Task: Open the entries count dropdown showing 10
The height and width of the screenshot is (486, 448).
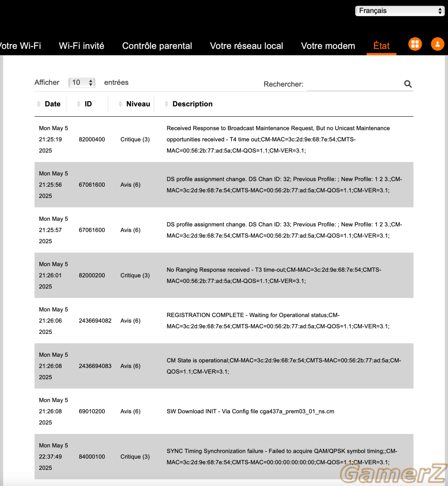Action: tap(82, 83)
